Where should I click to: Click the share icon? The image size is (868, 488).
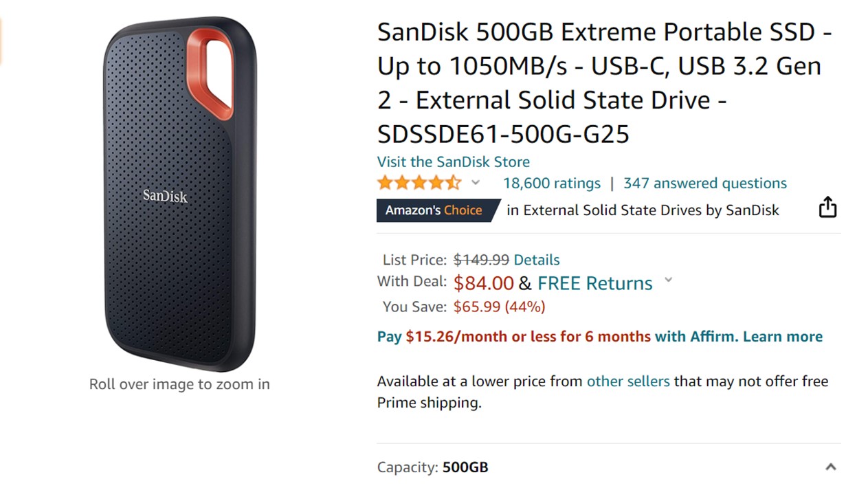click(x=827, y=207)
